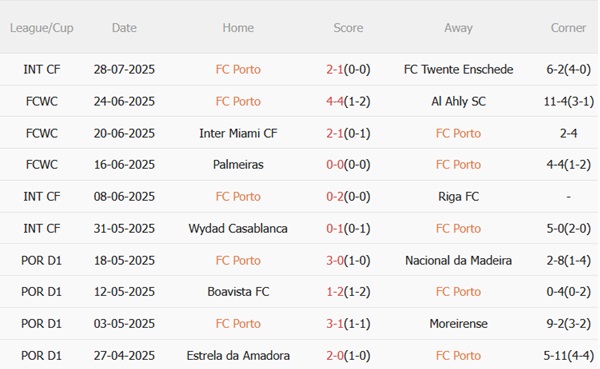
Task: Open the Nacional da Madeira team link
Action: [458, 261]
